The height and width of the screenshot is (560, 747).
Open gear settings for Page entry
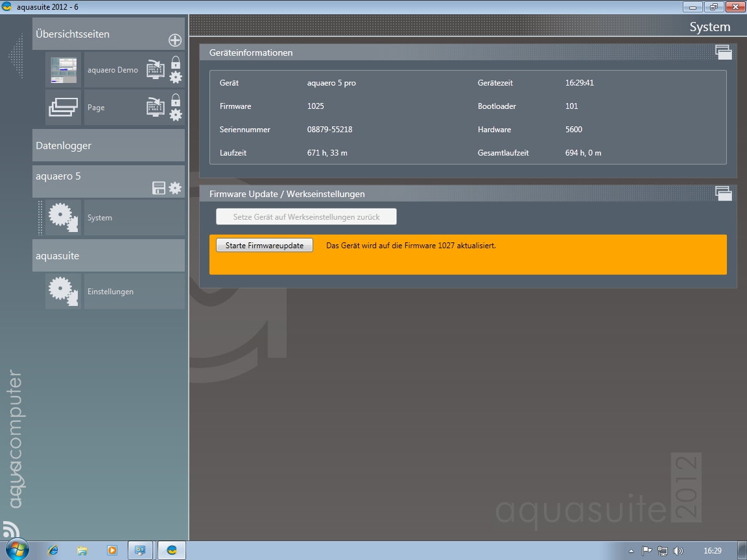tap(176, 115)
